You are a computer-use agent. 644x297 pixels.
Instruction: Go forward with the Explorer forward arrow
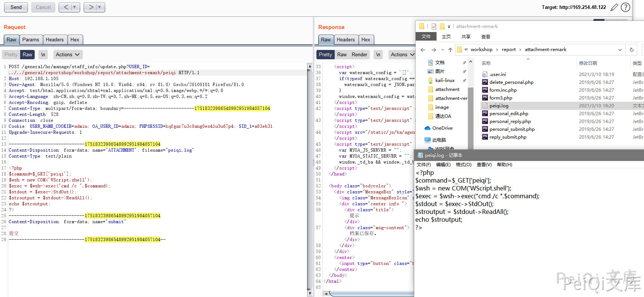(x=434, y=50)
